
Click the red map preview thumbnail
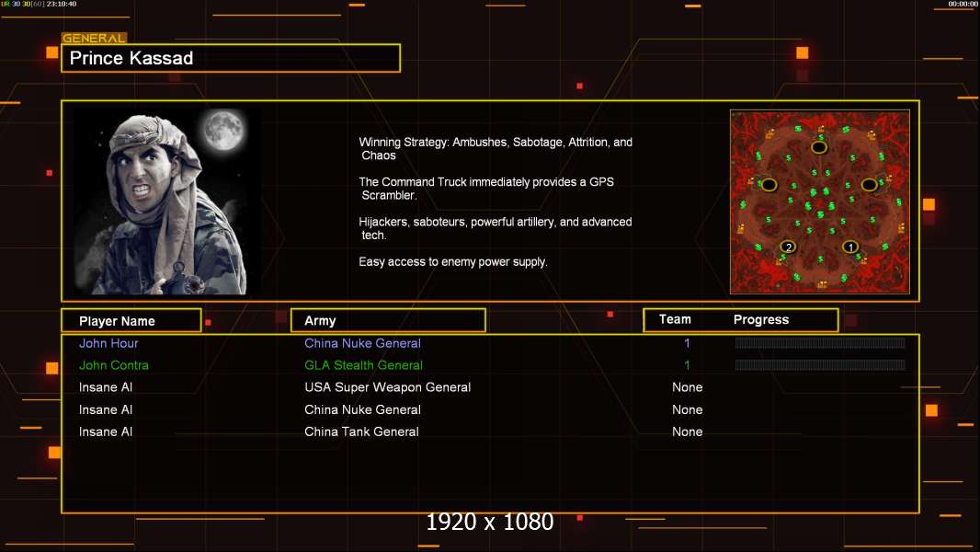coord(819,201)
